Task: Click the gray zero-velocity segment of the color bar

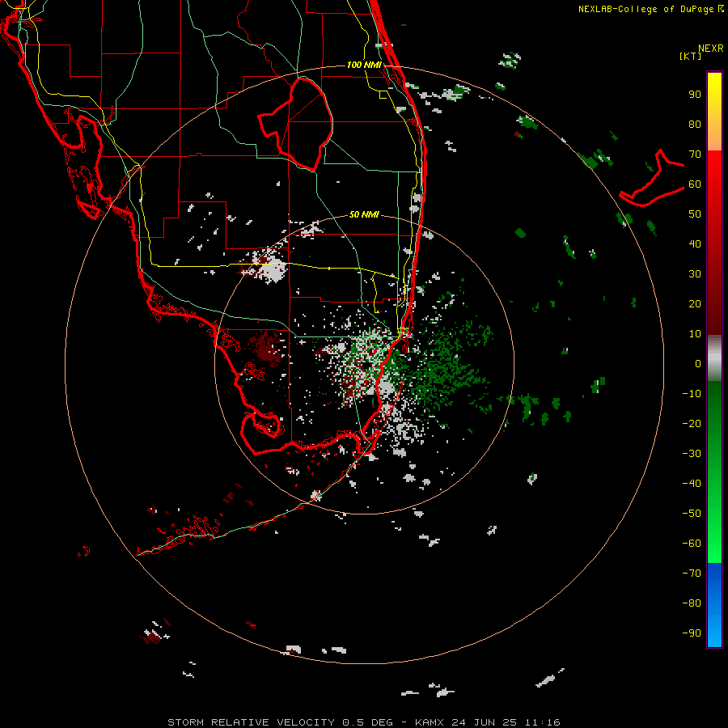Action: 714,358
